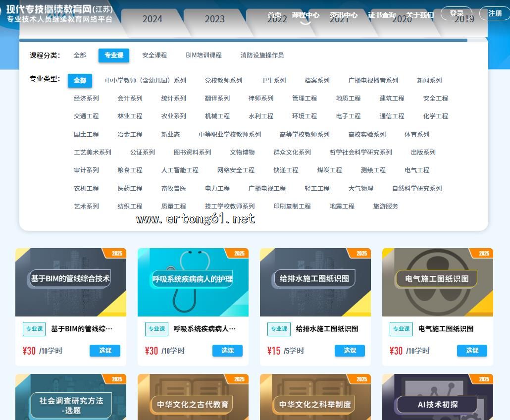Image resolution: width=510 pixels, height=420 pixels.
Task: Click the 登录 login button
Action: pos(456,14)
